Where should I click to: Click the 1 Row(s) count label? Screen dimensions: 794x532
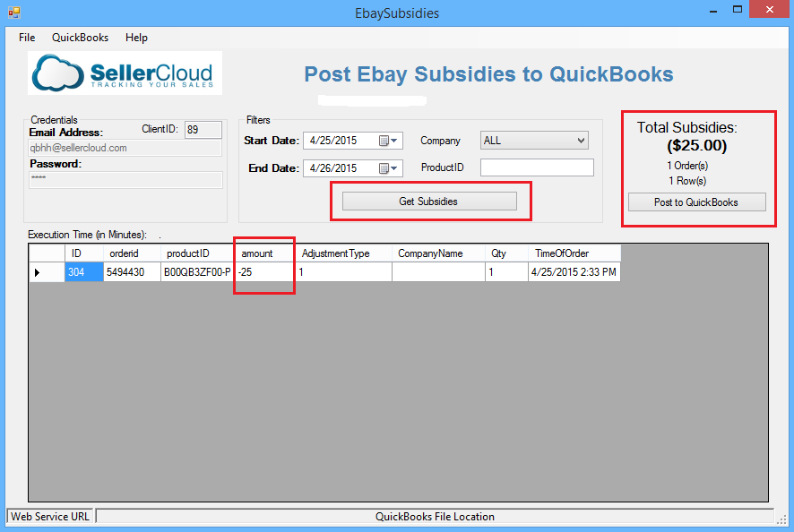tap(687, 181)
